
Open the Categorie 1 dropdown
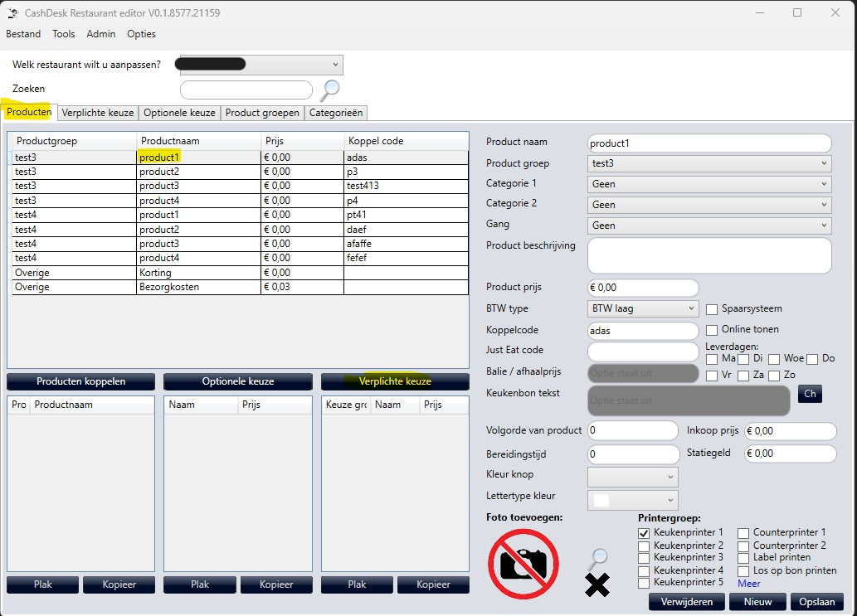(824, 184)
